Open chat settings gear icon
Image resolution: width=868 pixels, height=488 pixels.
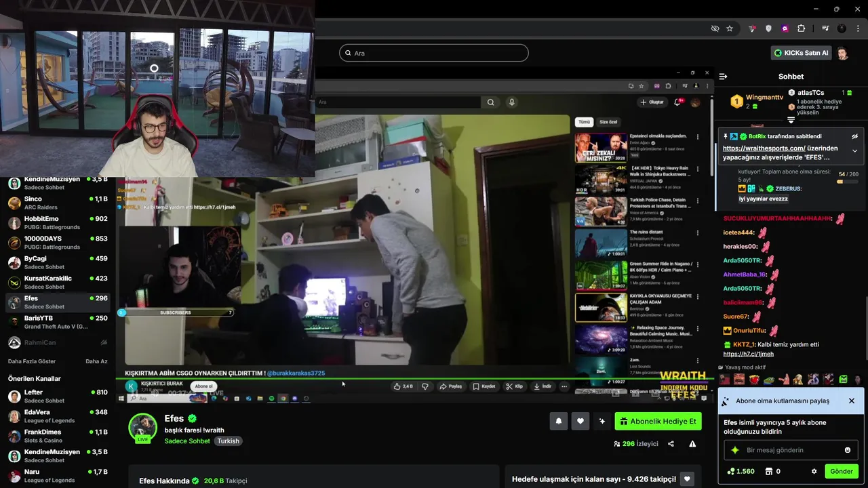pyautogui.click(x=814, y=471)
